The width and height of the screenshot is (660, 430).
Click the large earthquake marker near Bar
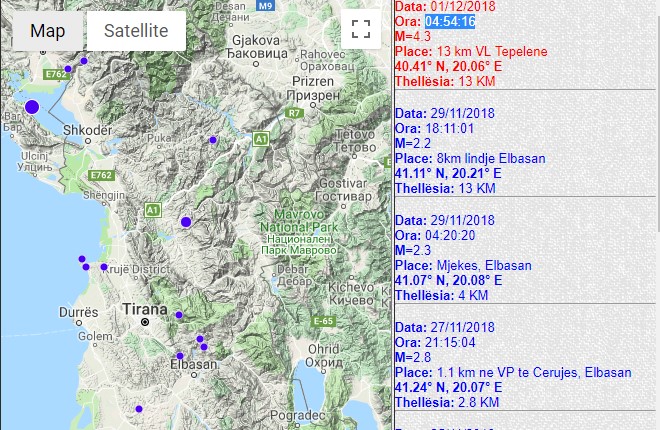click(32, 106)
